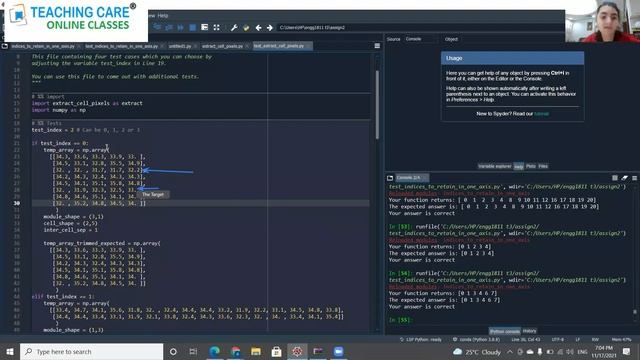The width and height of the screenshot is (640, 360).
Task: Close the indices_to_retain_in_one_axis.py tab
Action: coord(79,46)
